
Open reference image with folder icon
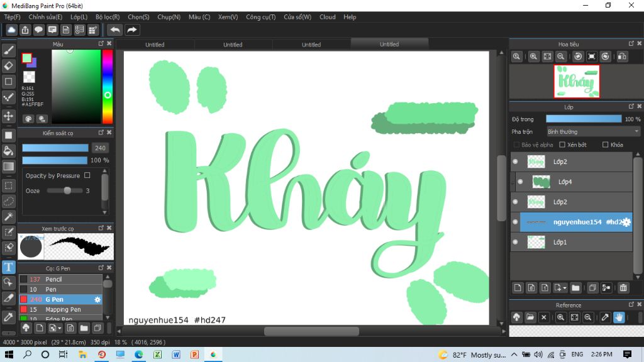coord(530,317)
